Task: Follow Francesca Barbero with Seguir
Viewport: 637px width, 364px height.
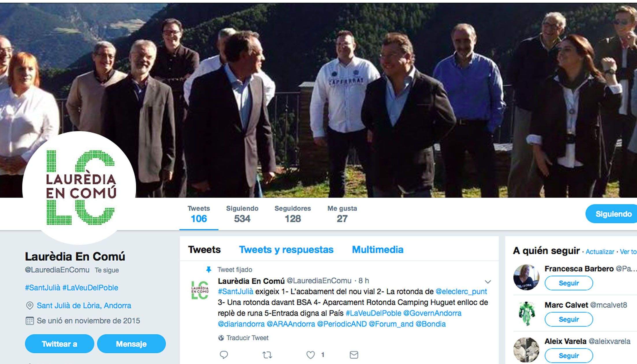Action: tap(569, 283)
